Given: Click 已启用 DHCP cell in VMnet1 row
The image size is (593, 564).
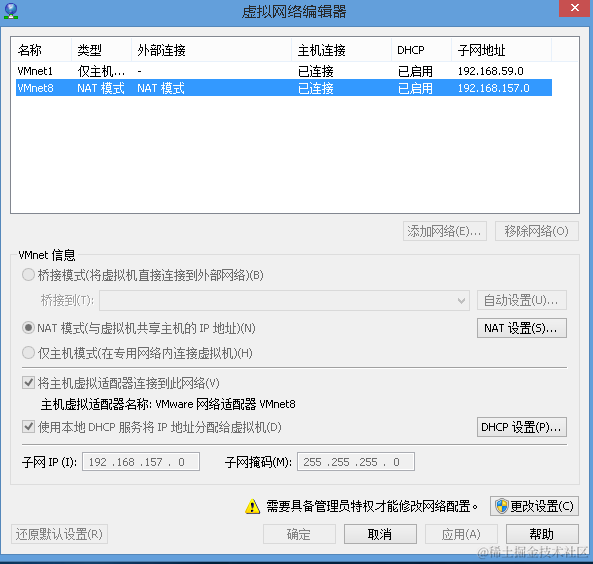Looking at the screenshot, I should point(415,71).
